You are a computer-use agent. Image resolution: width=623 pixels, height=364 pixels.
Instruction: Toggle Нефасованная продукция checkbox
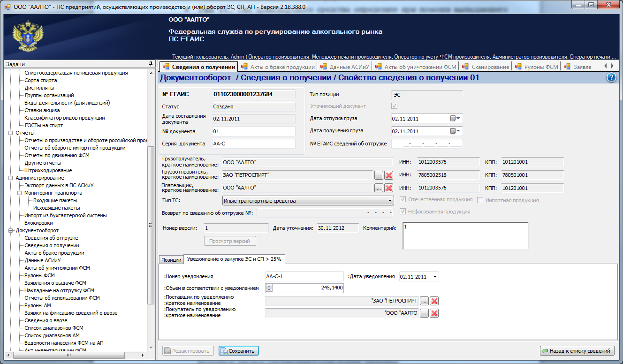(x=403, y=212)
